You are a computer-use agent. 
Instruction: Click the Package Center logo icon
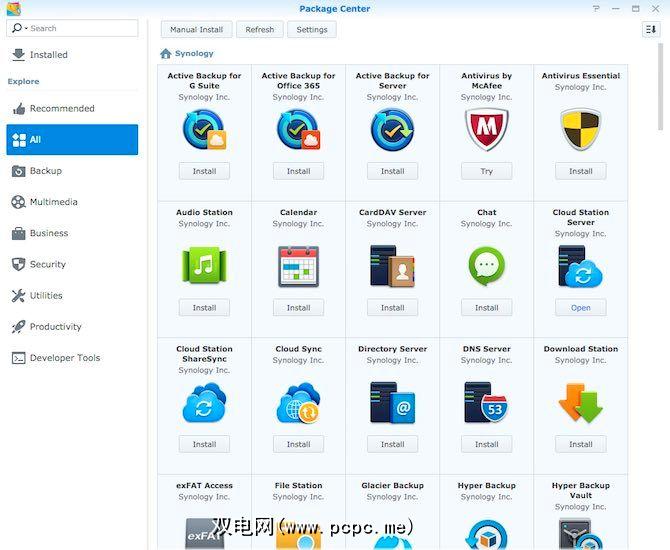point(14,9)
